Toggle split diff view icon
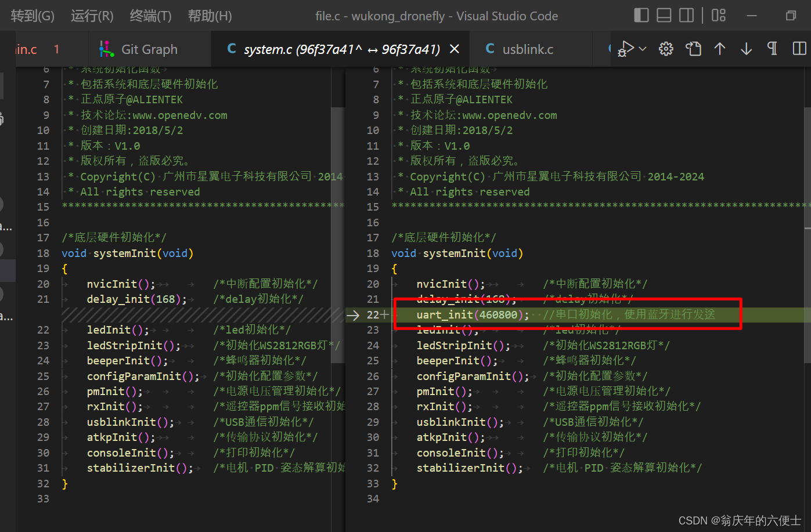Image resolution: width=811 pixels, height=532 pixels. coord(799,49)
